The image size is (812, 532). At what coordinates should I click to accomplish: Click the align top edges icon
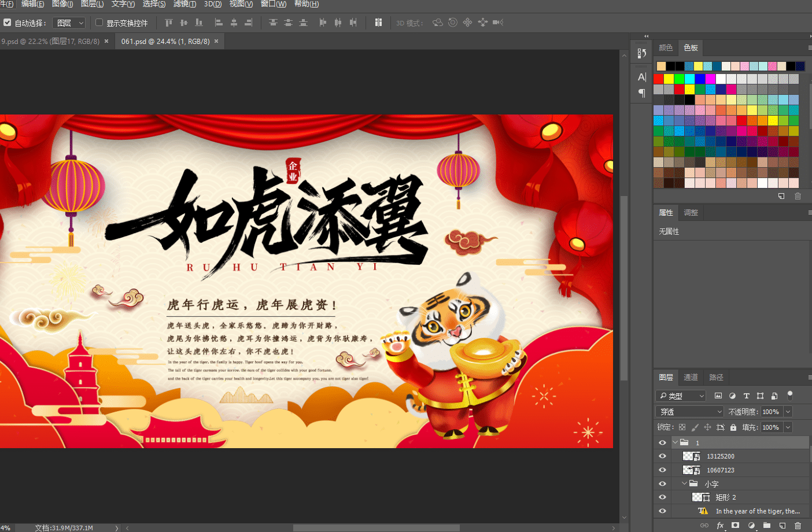click(169, 23)
